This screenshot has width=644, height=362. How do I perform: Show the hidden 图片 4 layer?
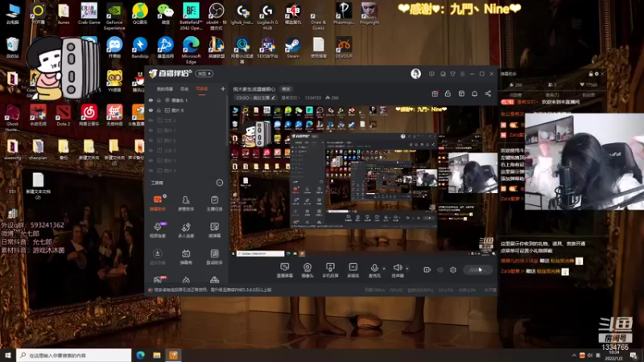pos(151,171)
